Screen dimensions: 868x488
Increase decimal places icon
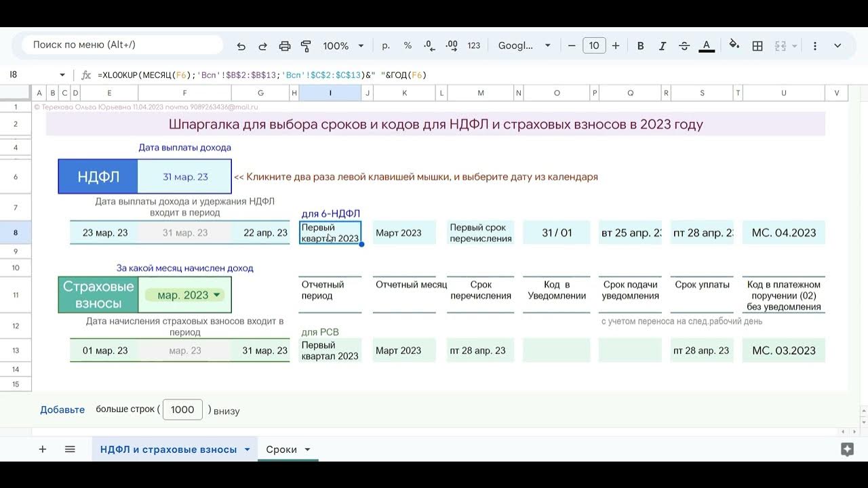[x=452, y=45]
